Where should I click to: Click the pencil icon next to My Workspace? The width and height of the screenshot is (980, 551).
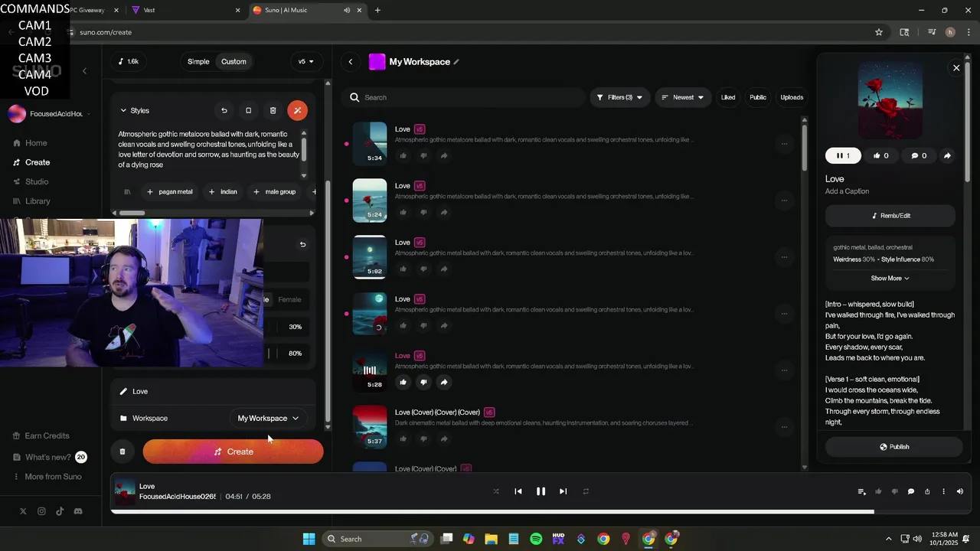(456, 62)
